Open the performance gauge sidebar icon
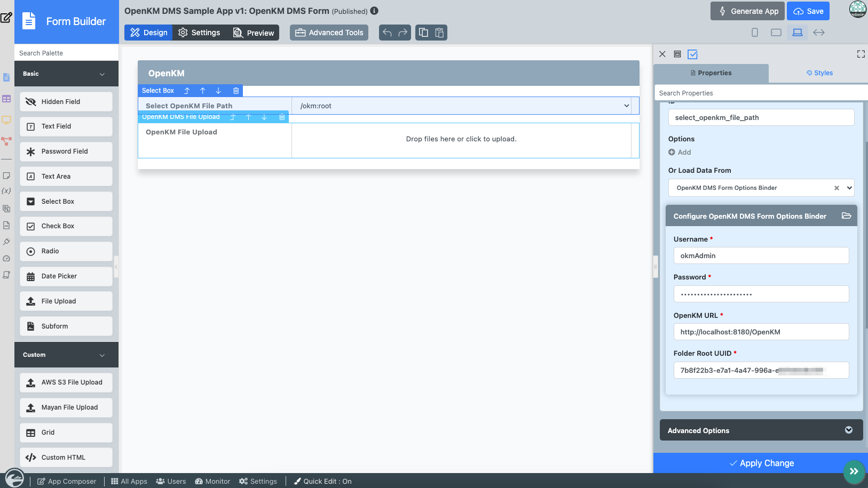 point(6,258)
